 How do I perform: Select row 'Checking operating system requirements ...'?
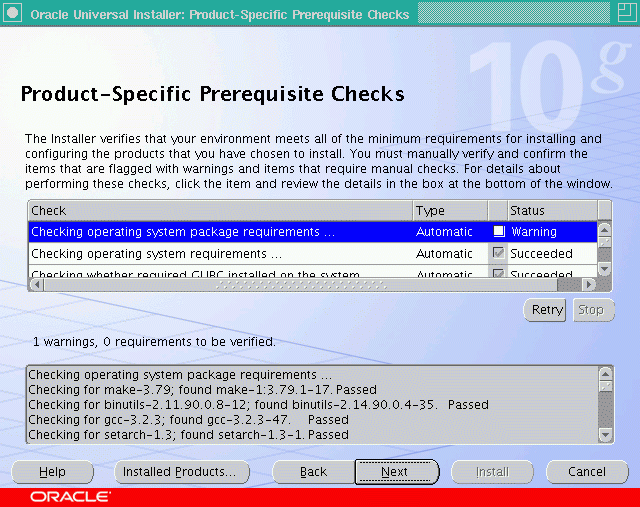click(x=313, y=254)
